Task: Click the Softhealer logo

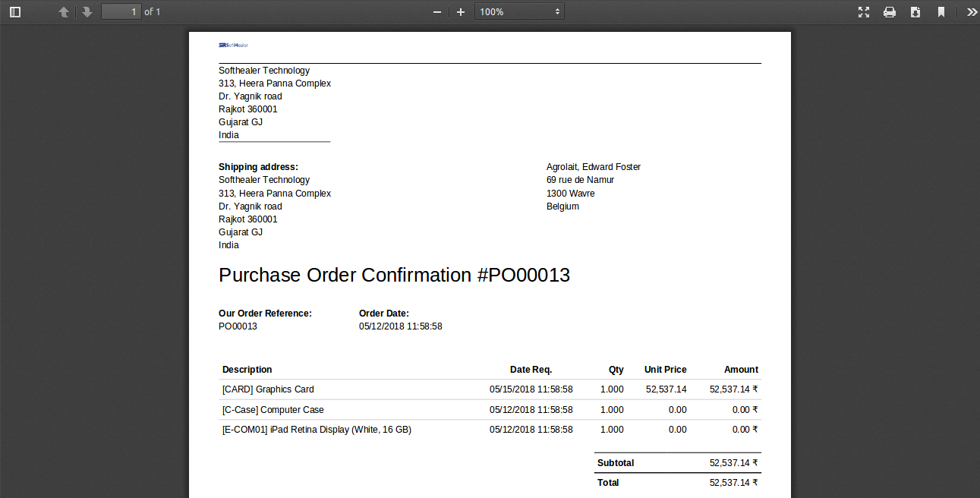Action: pos(234,46)
